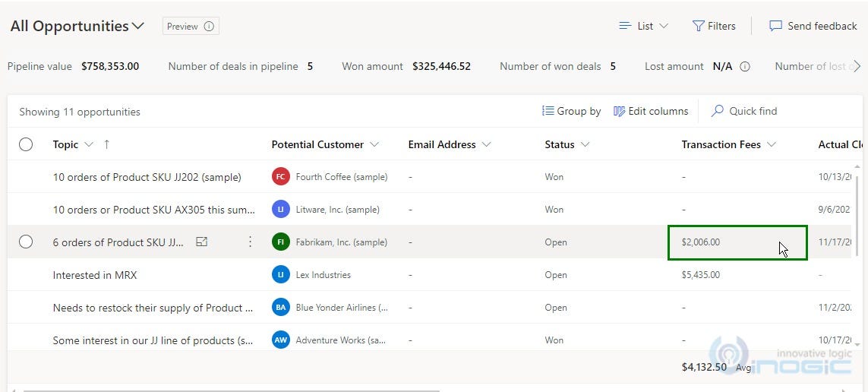The height and width of the screenshot is (392, 868).
Task: Open the record pop-out icon in Fabrikam row
Action: (x=202, y=242)
